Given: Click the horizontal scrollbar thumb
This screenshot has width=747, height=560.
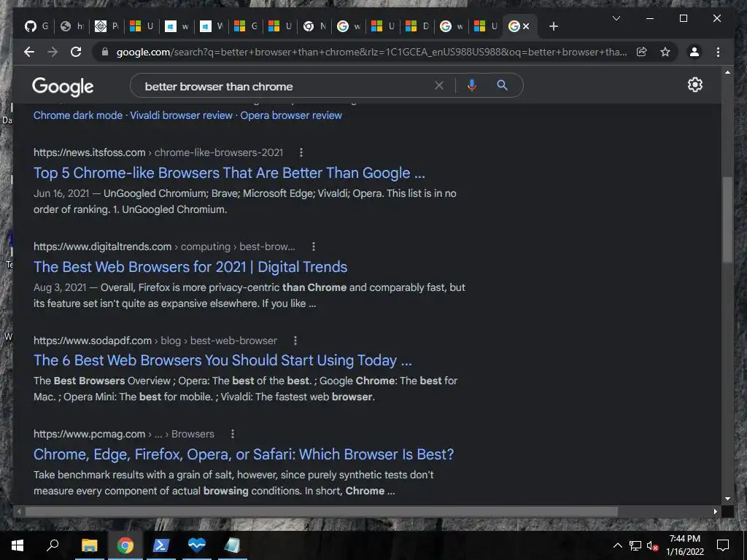Looking at the screenshot, I should tap(322, 511).
